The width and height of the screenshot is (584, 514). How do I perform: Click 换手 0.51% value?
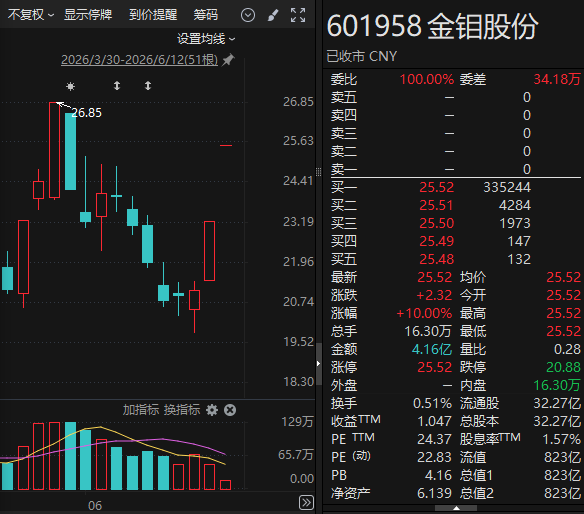432,403
